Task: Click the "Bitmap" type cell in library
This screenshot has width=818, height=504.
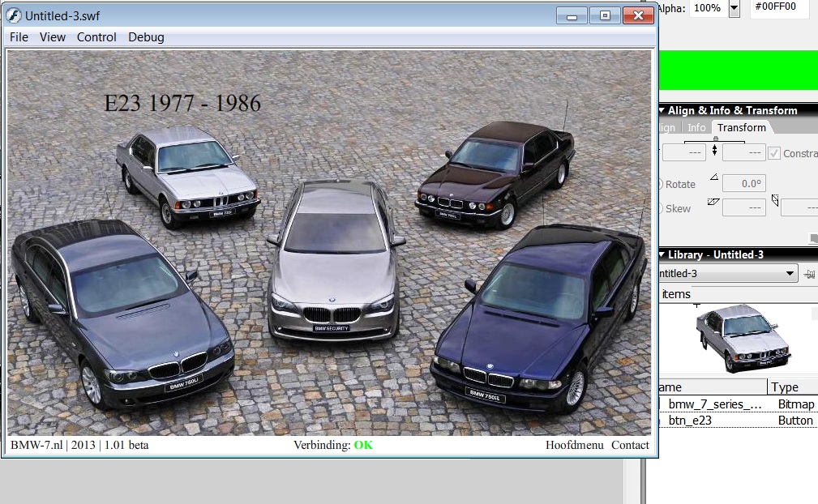Action: pyautogui.click(x=795, y=404)
